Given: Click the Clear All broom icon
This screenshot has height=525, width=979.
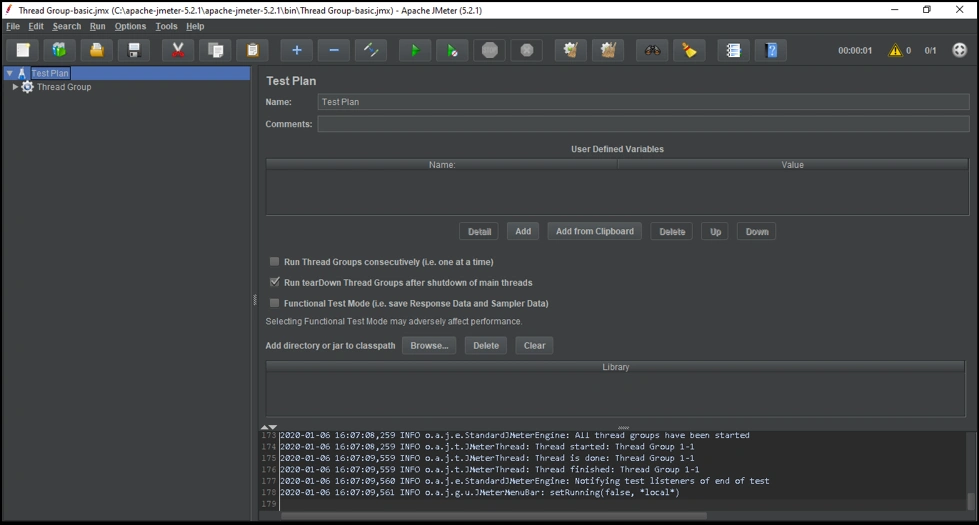Looking at the screenshot, I should (608, 50).
